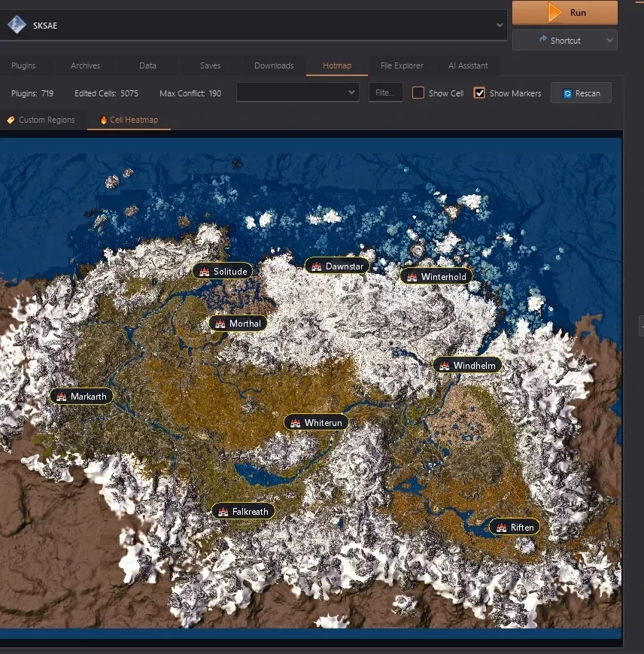This screenshot has height=654, width=644.
Task: Select the Morthal marker on map
Action: [238, 324]
